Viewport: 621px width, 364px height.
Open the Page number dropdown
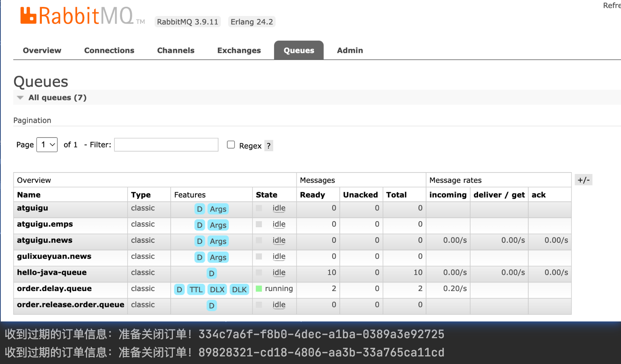(47, 145)
